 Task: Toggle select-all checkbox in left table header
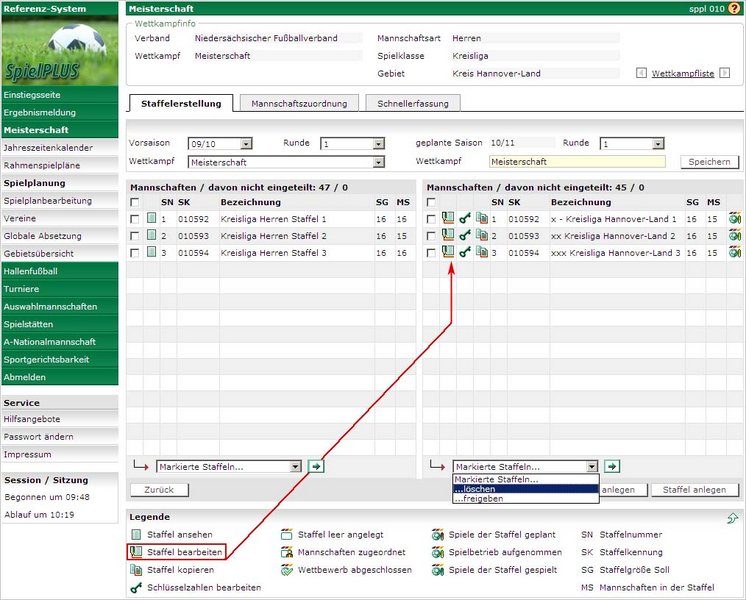click(135, 202)
